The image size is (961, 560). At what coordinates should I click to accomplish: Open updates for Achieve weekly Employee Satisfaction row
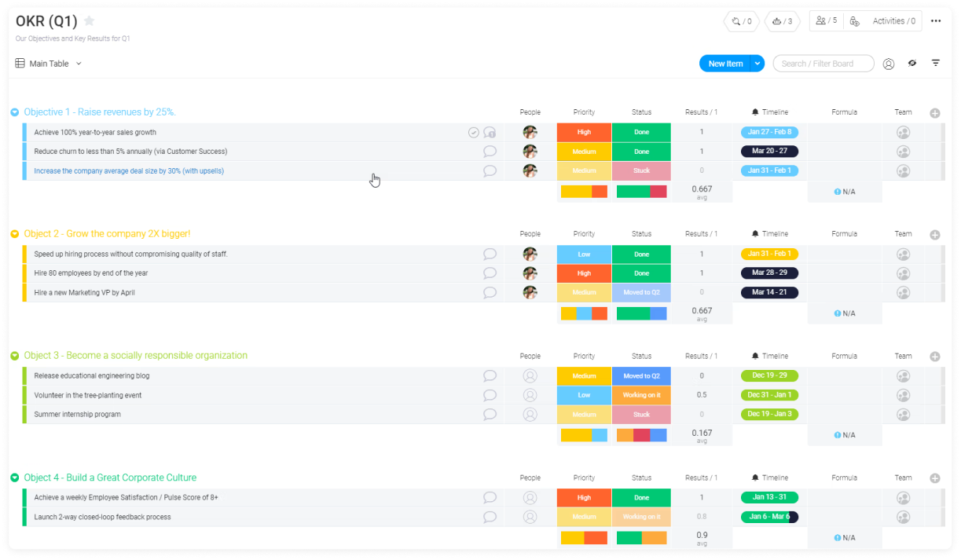point(490,498)
